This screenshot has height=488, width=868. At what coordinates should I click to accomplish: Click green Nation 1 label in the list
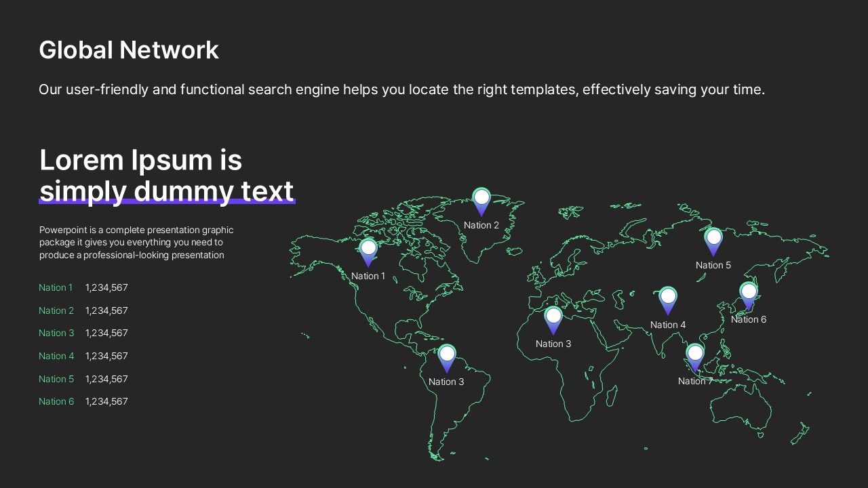pyautogui.click(x=56, y=288)
